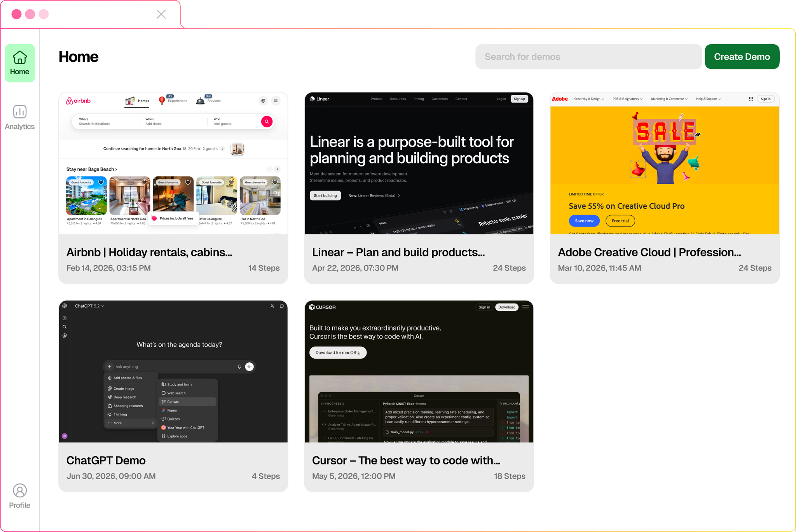Toggle the heart on Apartment in Calangute listing

point(102,182)
